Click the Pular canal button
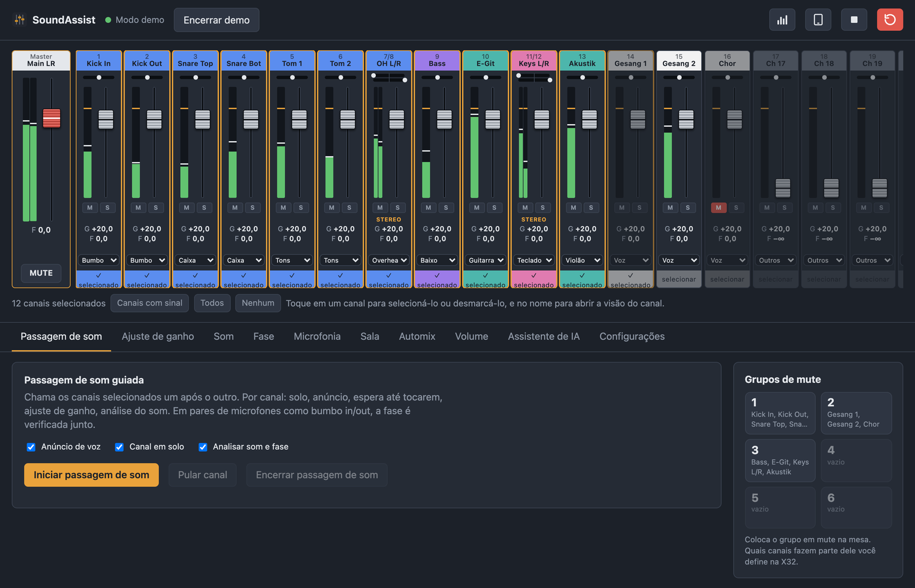The width and height of the screenshot is (915, 588). pos(202,475)
